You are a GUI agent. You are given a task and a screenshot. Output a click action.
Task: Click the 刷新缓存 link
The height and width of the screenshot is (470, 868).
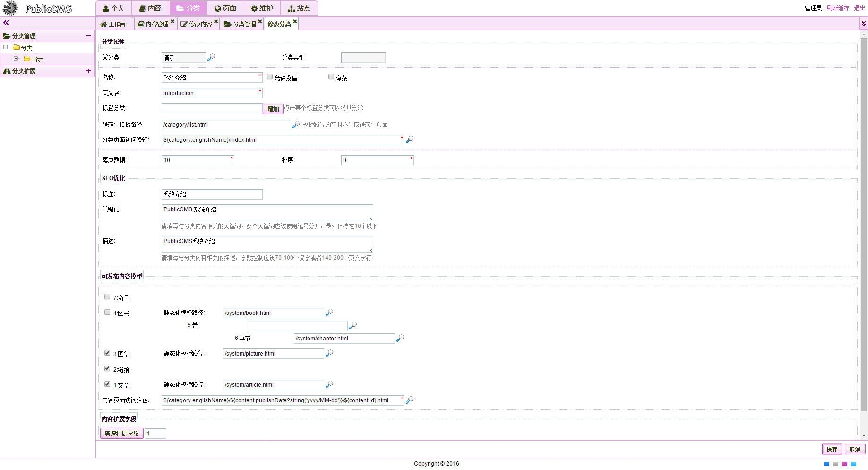(x=838, y=8)
